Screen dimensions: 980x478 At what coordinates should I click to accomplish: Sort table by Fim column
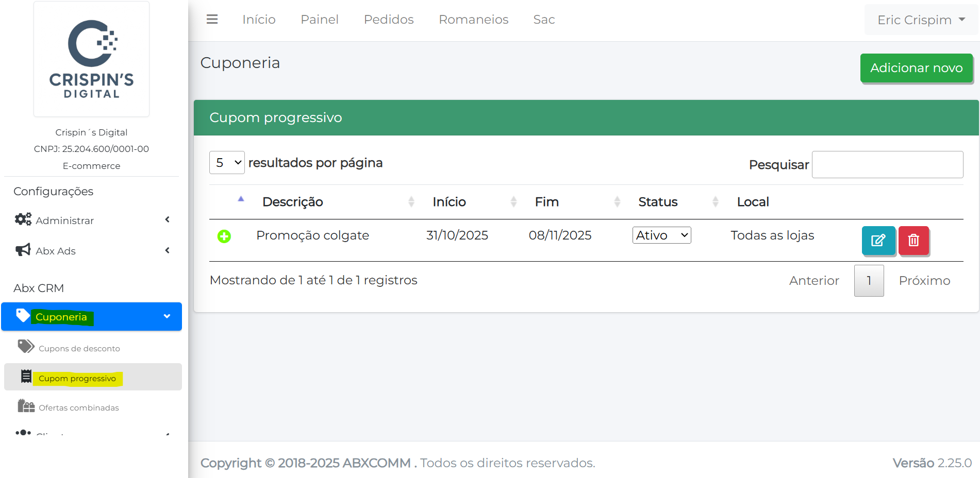pyautogui.click(x=546, y=202)
